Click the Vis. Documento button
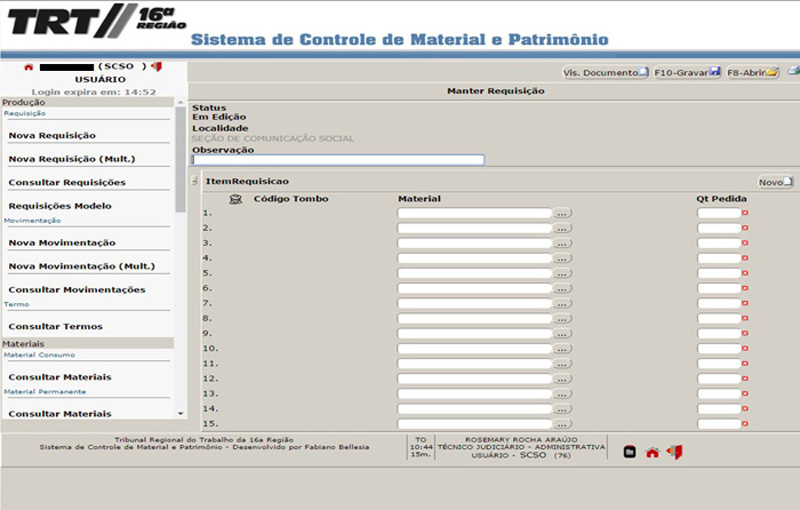Screen dimensions: 800x510 605,72
